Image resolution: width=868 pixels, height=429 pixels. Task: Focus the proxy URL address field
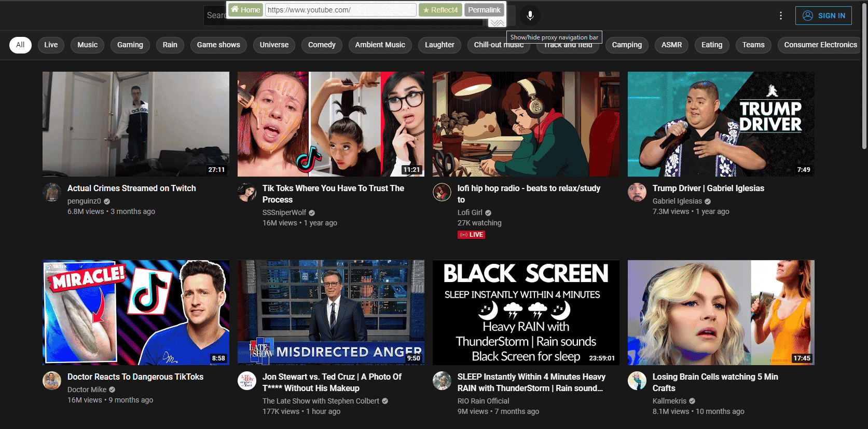pos(340,10)
